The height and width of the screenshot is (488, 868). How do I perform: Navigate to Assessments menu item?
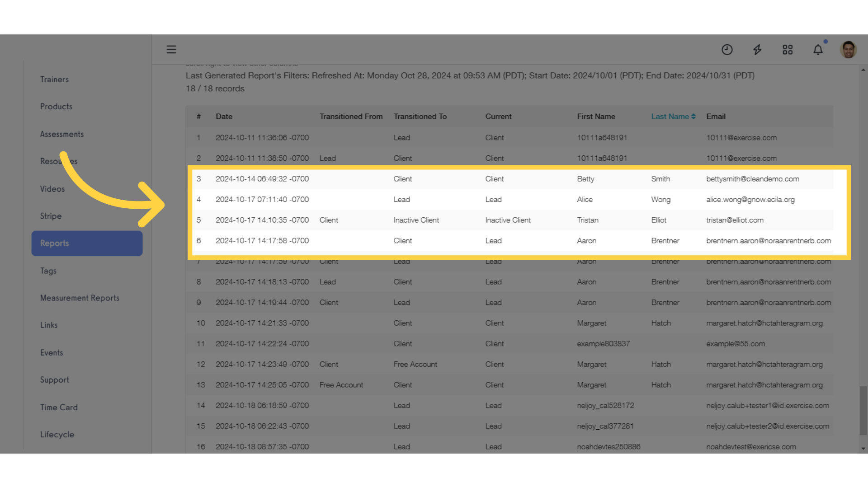[x=61, y=133]
